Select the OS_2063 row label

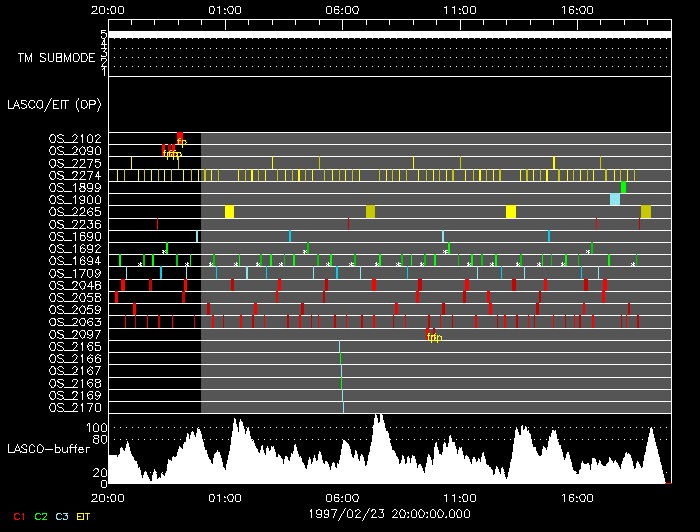click(74, 321)
